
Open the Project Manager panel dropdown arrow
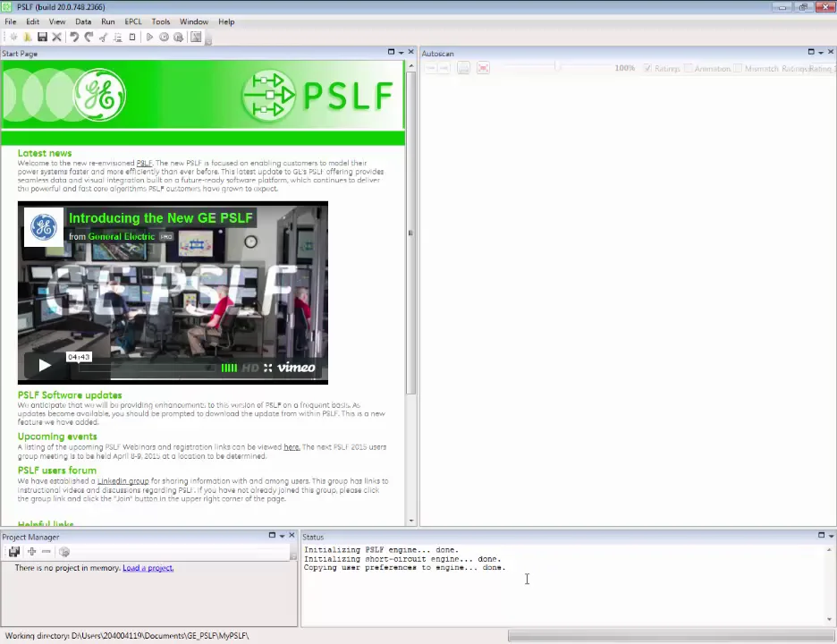click(282, 536)
